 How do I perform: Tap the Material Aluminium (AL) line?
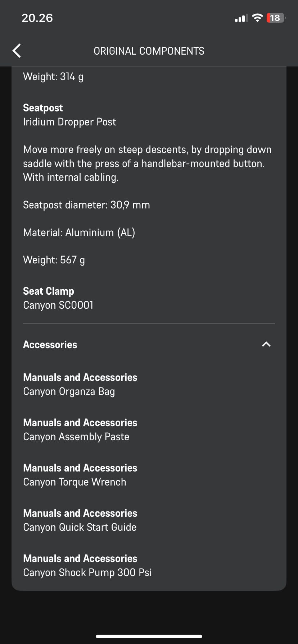tap(79, 233)
